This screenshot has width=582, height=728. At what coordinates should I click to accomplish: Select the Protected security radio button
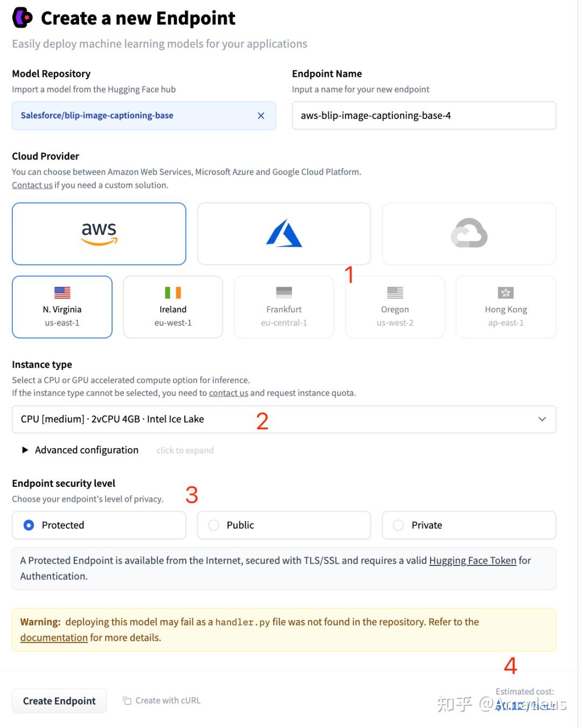tap(29, 525)
